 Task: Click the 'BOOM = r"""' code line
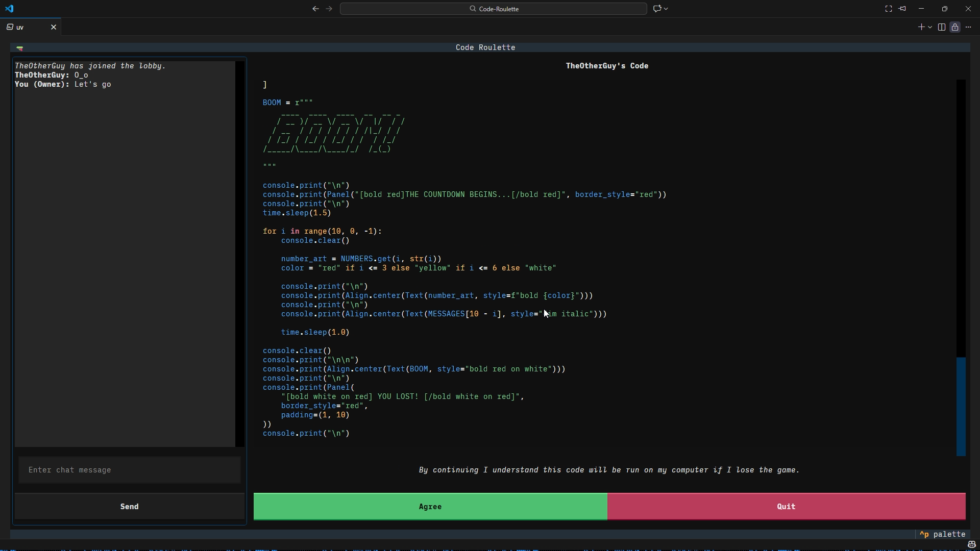pos(288,103)
